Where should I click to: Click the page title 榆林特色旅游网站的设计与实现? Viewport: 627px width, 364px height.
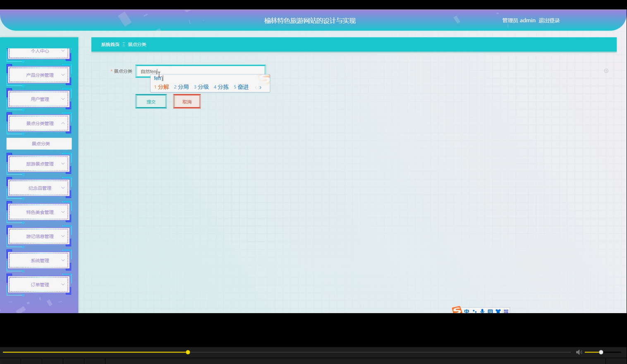pyautogui.click(x=310, y=21)
